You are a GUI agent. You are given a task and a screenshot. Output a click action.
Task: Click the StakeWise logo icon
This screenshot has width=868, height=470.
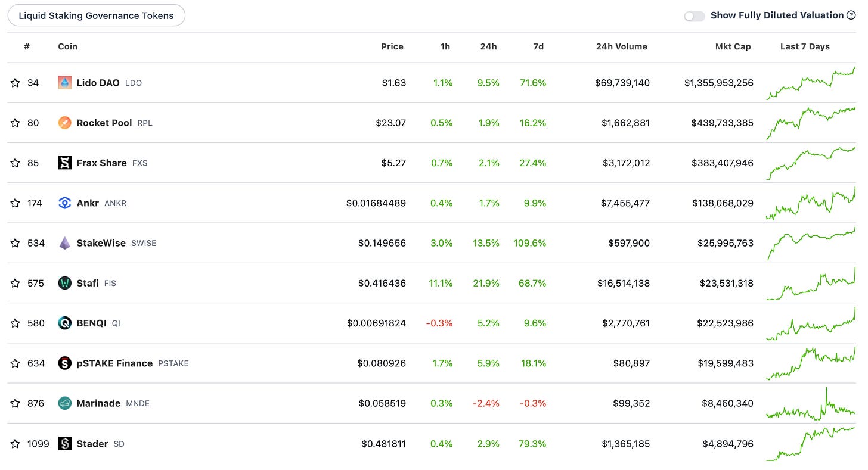[65, 243]
